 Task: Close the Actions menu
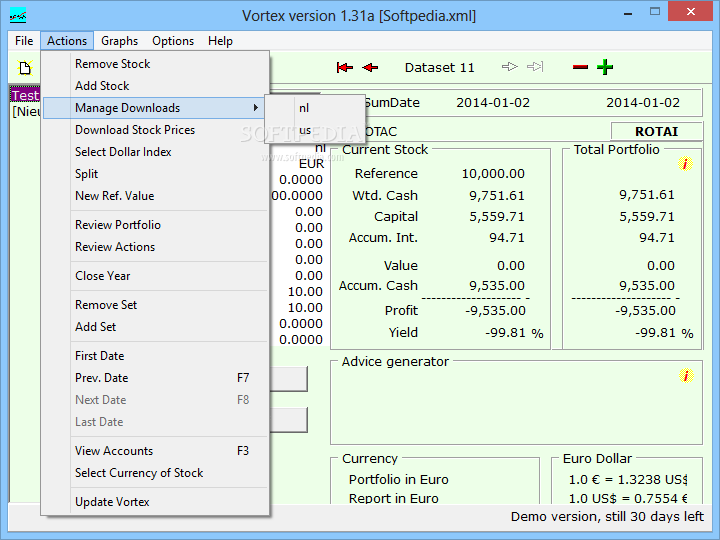[67, 41]
